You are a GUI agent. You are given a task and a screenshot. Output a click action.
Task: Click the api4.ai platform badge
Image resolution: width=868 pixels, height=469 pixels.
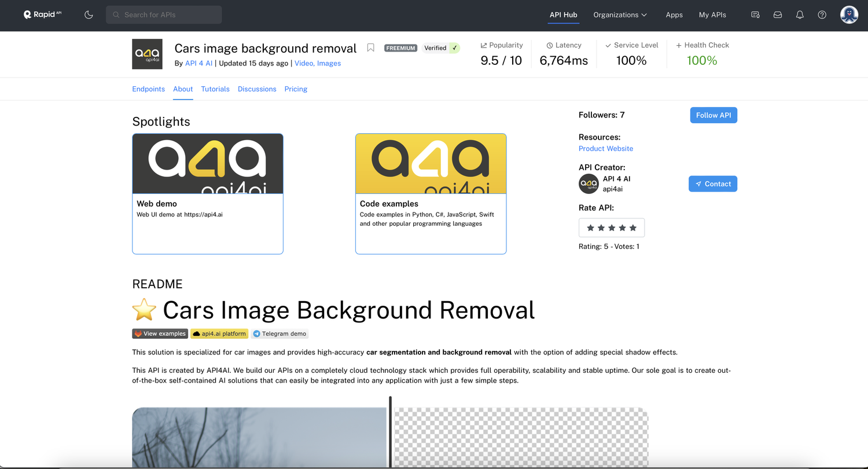click(219, 334)
